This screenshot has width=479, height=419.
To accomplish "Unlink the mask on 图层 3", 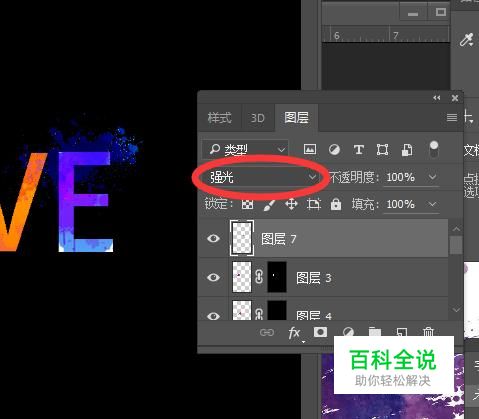I will coord(259,277).
